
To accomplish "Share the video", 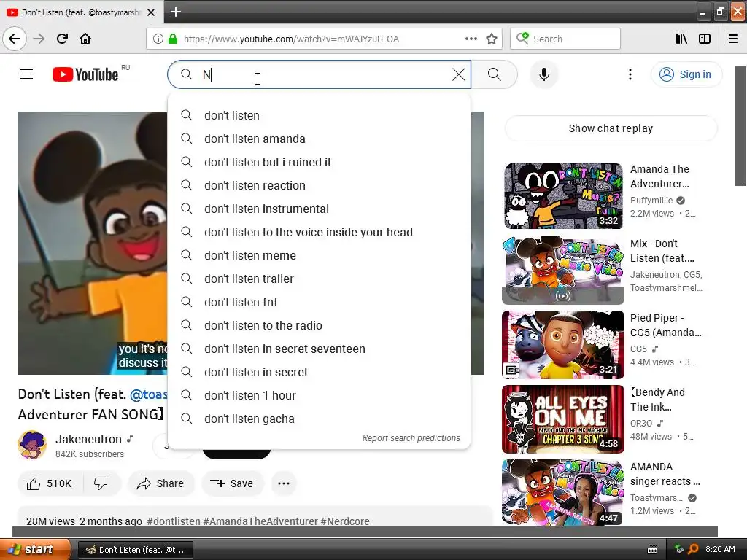I will pyautogui.click(x=160, y=483).
